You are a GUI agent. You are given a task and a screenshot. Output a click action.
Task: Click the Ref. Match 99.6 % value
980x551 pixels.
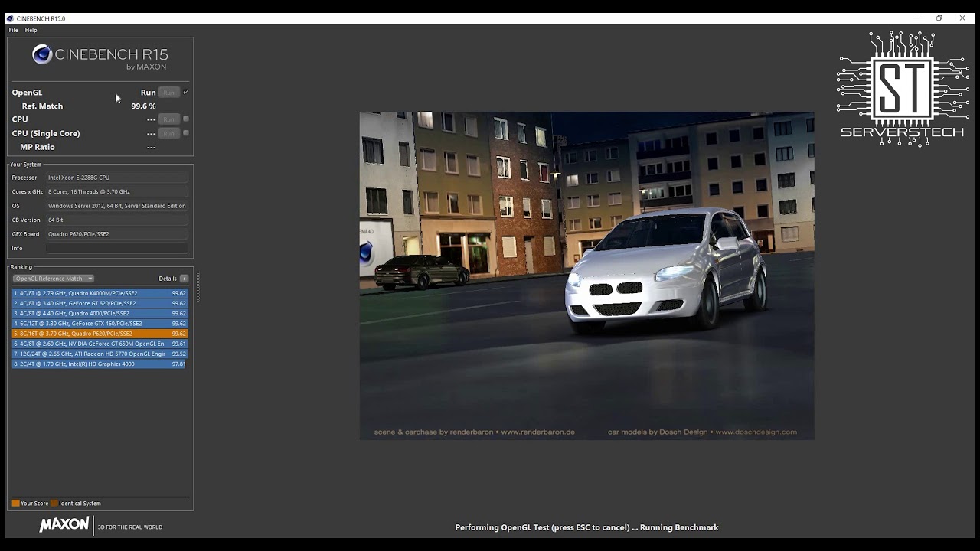pos(143,106)
